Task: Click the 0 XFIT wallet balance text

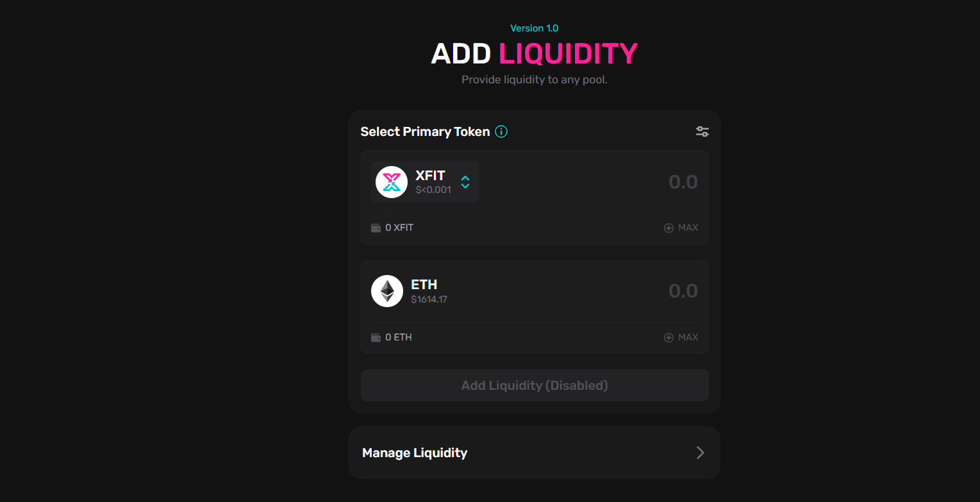Action: tap(399, 228)
